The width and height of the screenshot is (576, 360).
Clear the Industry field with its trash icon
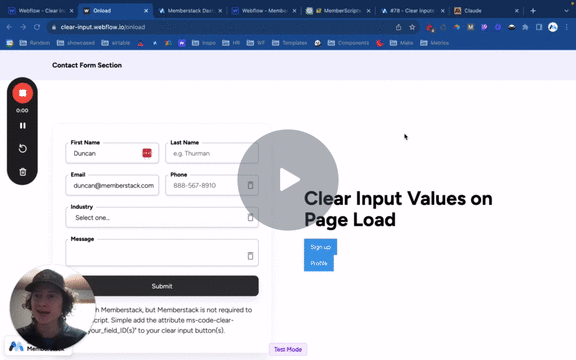(x=250, y=217)
